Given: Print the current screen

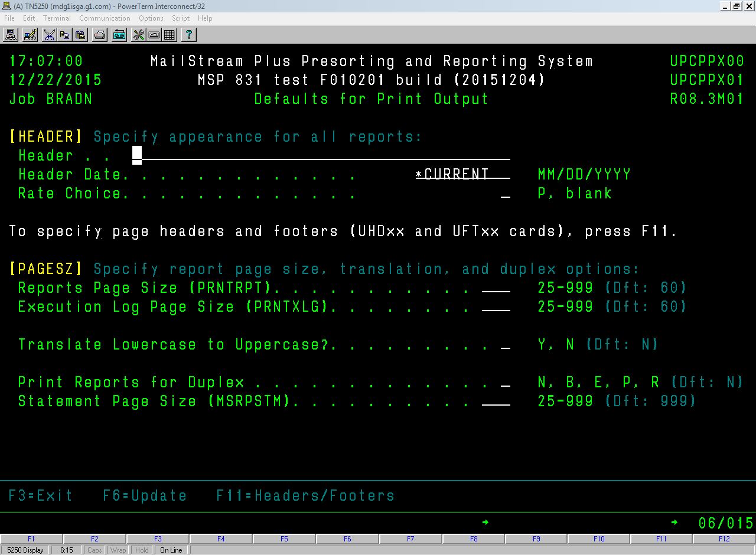Looking at the screenshot, I should (x=99, y=35).
